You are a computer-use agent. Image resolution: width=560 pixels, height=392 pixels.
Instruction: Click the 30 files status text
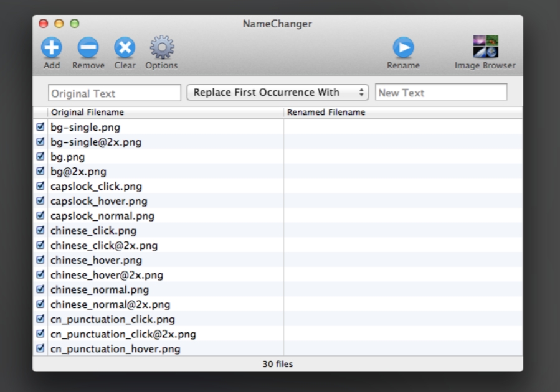pyautogui.click(x=277, y=364)
